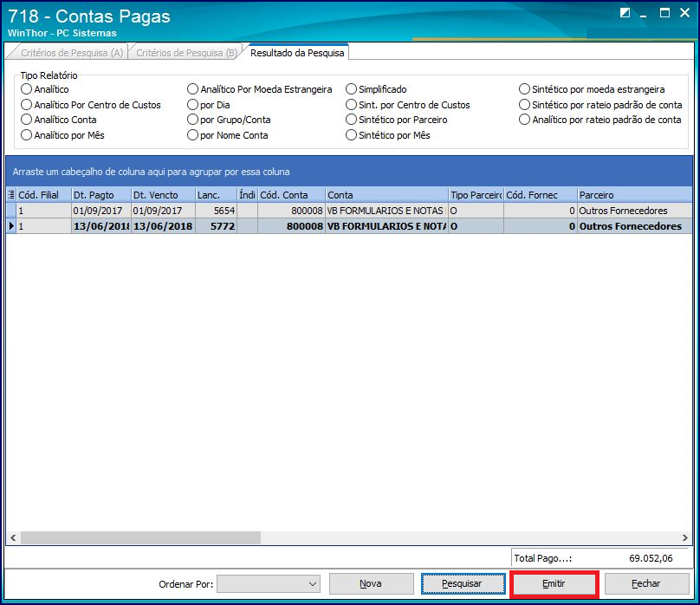Click the Parceiro column header
The width and height of the screenshot is (700, 605).
(x=634, y=195)
